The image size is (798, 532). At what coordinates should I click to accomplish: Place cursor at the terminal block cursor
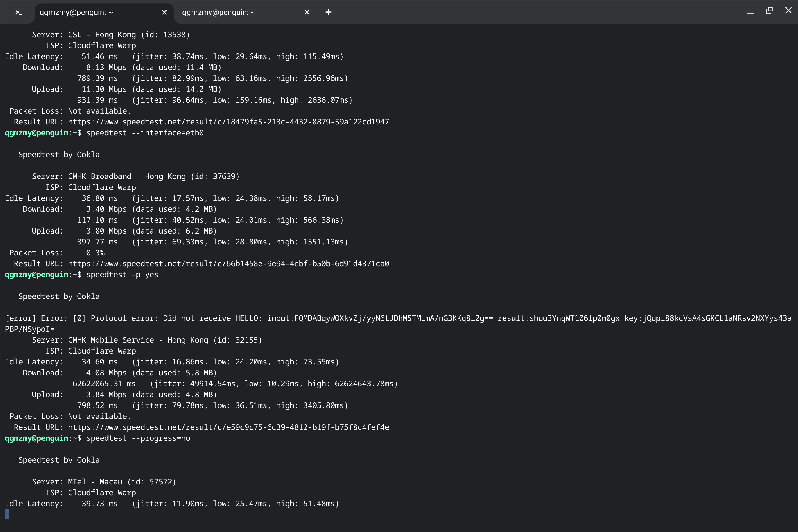(x=7, y=514)
